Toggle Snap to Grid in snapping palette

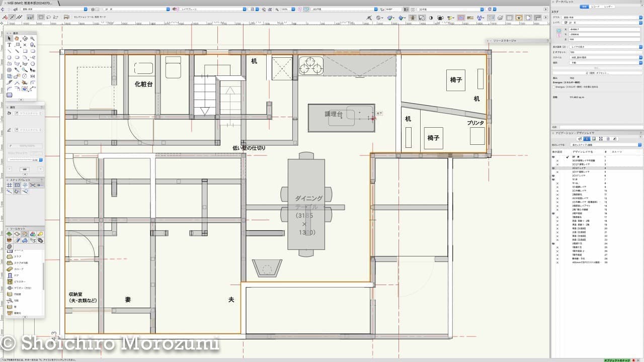pos(9,186)
